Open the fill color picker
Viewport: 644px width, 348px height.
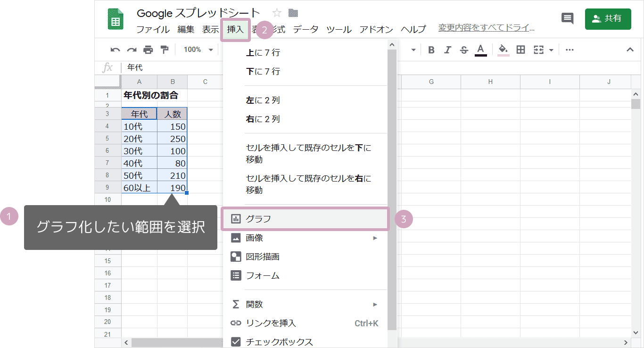point(503,50)
